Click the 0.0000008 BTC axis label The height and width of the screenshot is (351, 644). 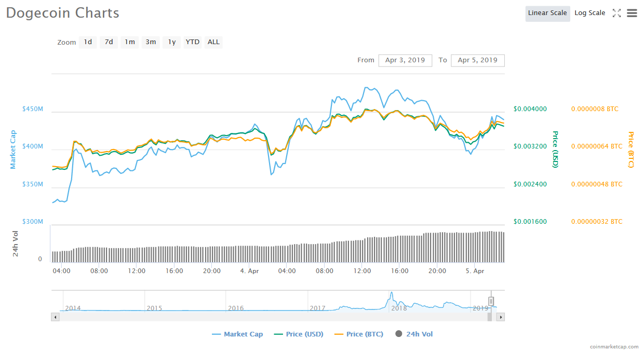coord(595,109)
